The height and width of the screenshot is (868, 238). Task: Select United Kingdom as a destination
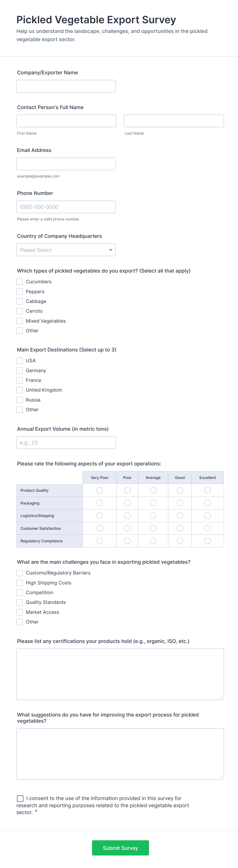tap(20, 390)
